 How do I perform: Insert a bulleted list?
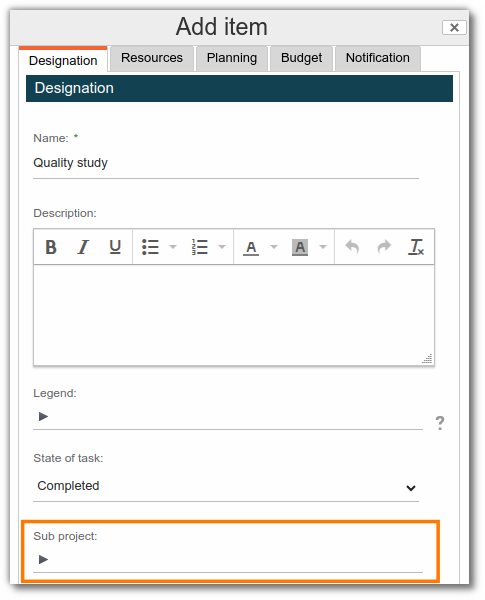pyautogui.click(x=150, y=247)
